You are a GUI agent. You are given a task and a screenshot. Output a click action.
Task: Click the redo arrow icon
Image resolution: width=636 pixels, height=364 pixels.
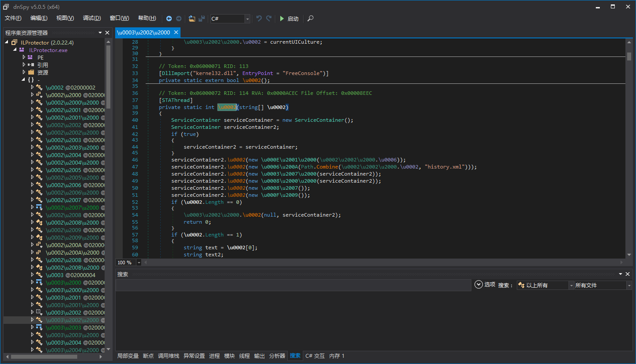click(269, 19)
